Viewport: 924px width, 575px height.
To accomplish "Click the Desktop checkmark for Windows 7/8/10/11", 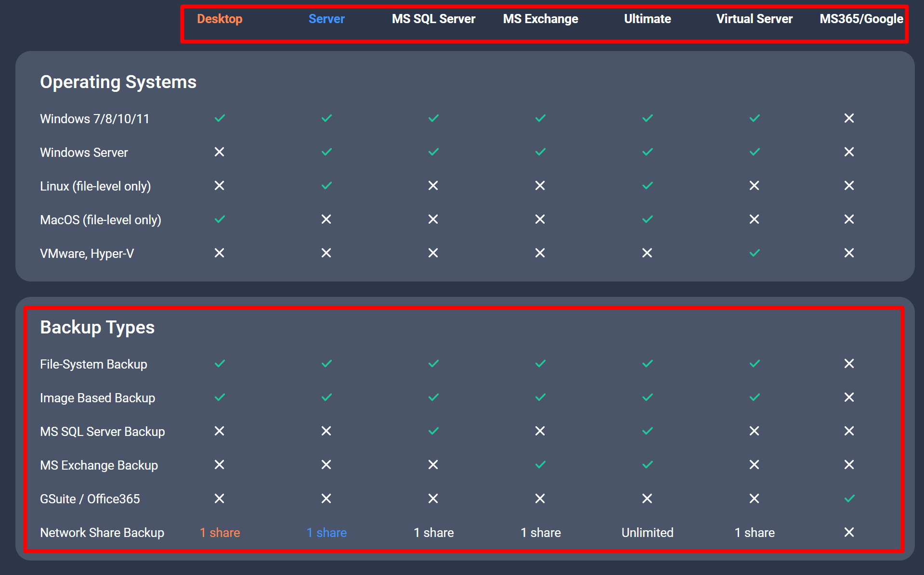I will 220,118.
